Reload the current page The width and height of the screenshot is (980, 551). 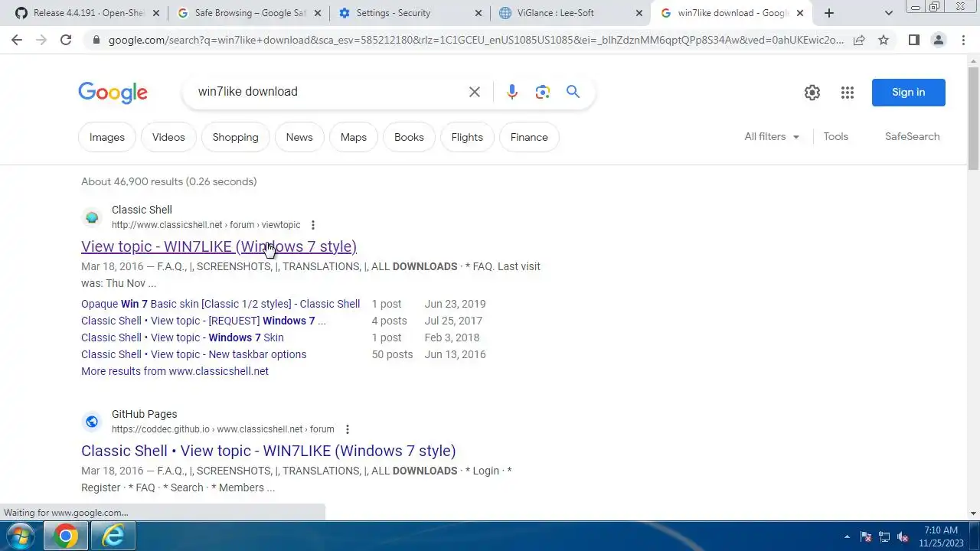[66, 40]
